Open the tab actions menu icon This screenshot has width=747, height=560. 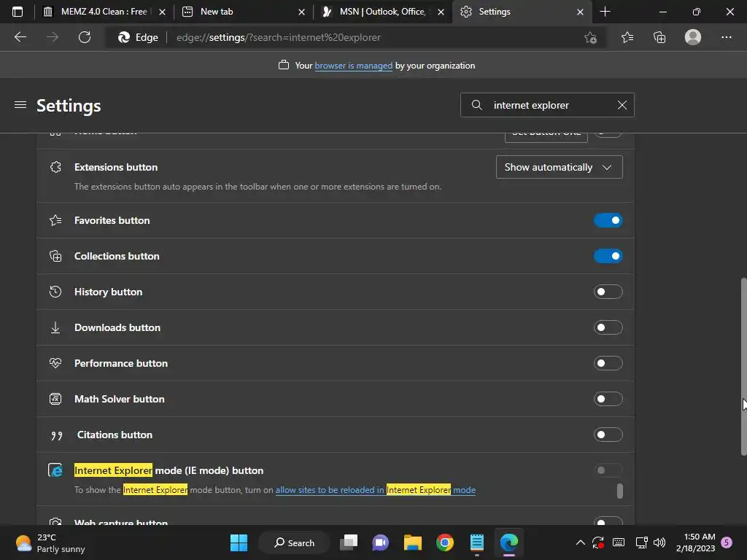coord(18,12)
